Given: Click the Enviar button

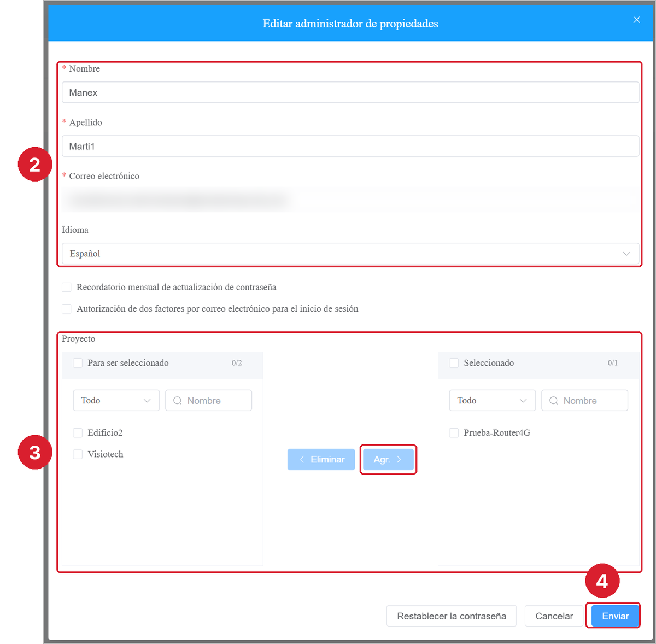Looking at the screenshot, I should click(616, 616).
